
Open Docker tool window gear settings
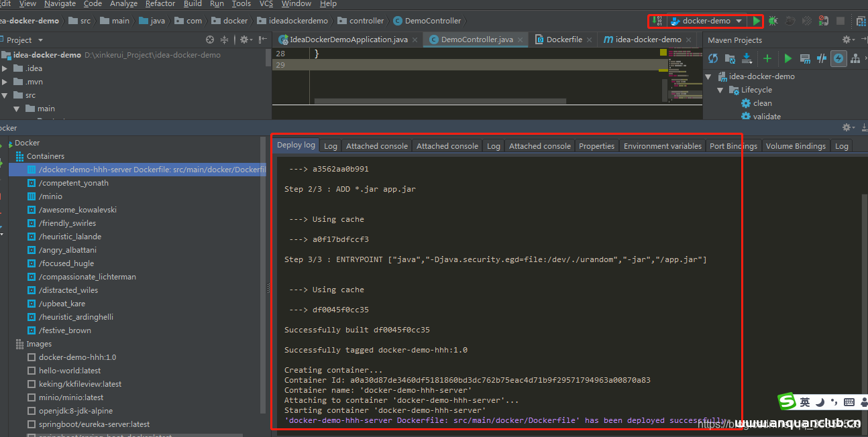847,127
